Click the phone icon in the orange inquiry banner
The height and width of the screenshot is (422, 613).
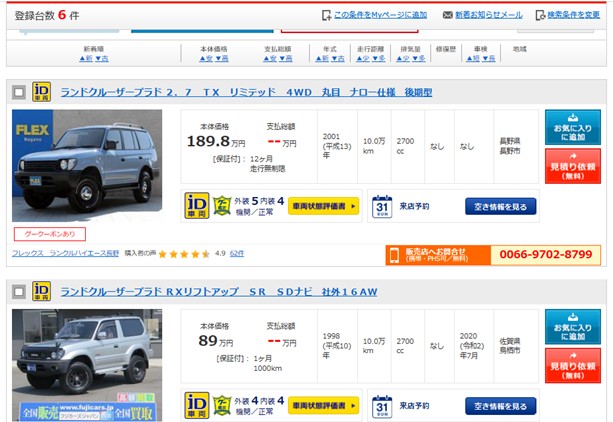pos(394,255)
